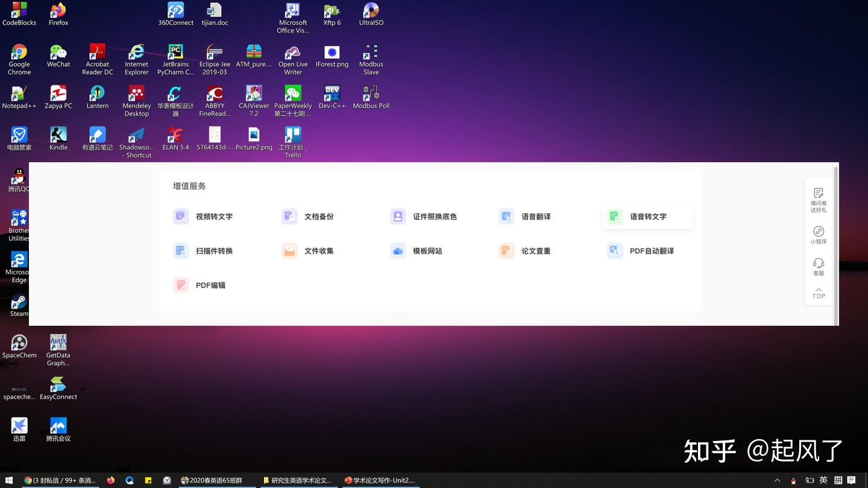Open 语音转文字 service
The width and height of the screenshot is (868, 488).
click(x=647, y=216)
